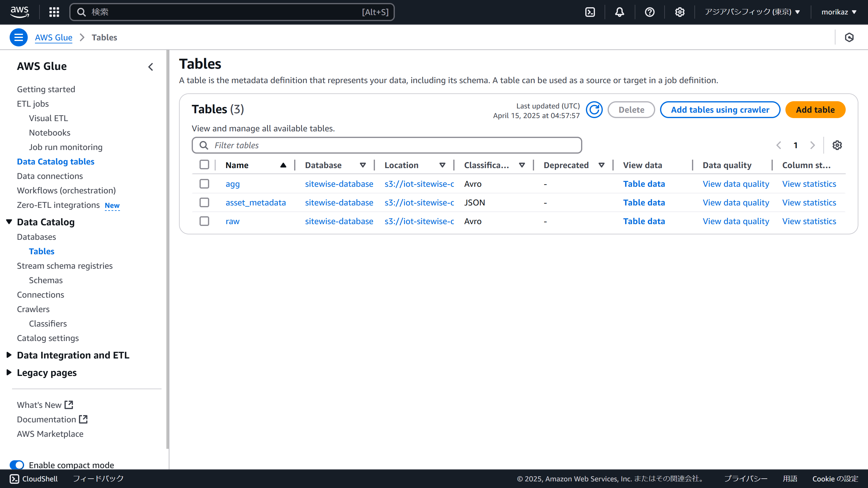Go to Databases in Data Catalog
Viewport: 868px width, 488px height.
[36, 237]
